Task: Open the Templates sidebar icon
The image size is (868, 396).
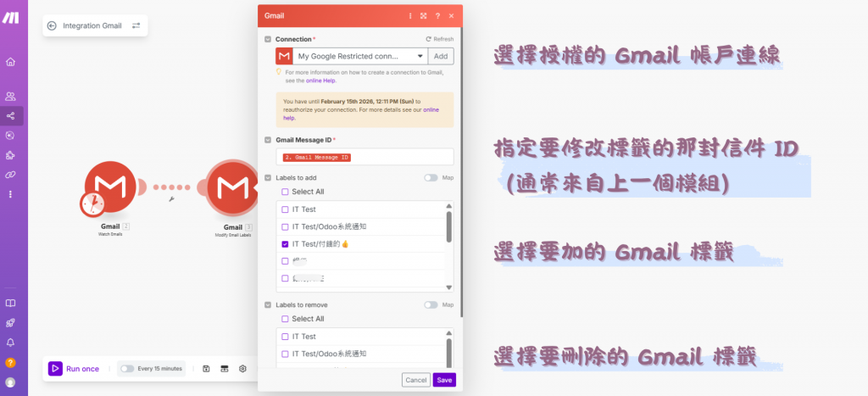Action: point(10,135)
